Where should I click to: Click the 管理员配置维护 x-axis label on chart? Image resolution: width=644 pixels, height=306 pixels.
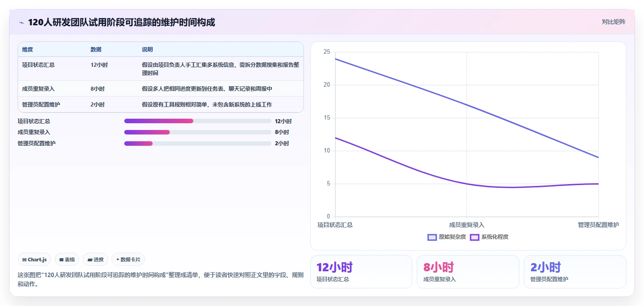pos(598,225)
